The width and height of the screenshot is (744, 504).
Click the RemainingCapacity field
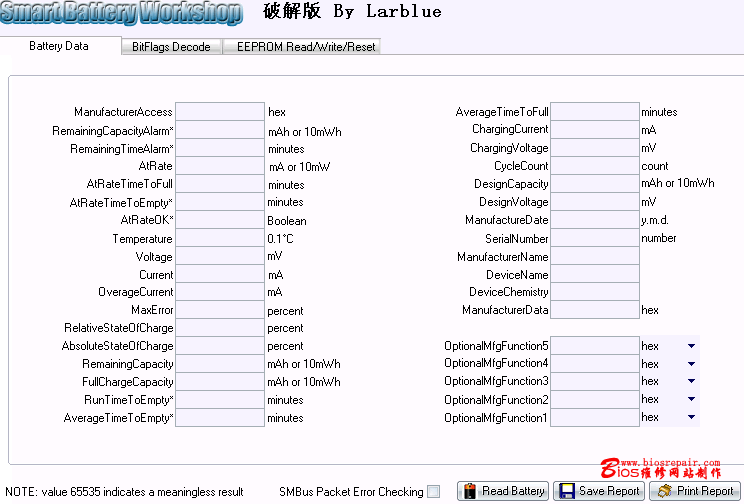pos(220,364)
